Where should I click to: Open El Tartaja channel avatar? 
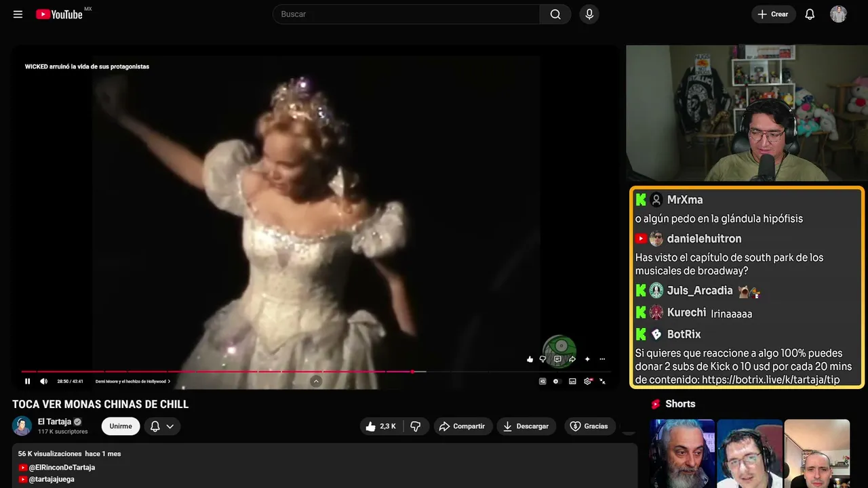(22, 426)
